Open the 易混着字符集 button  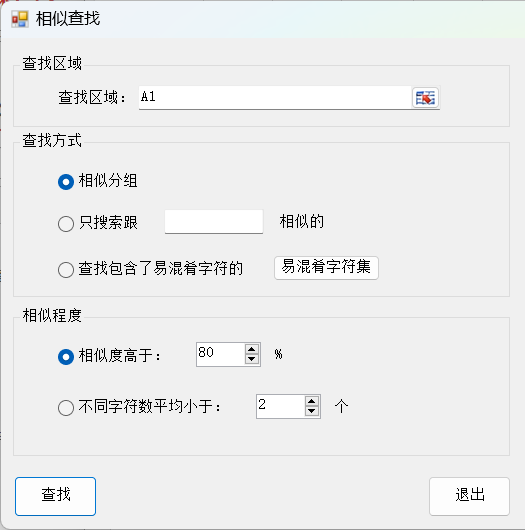click(326, 268)
